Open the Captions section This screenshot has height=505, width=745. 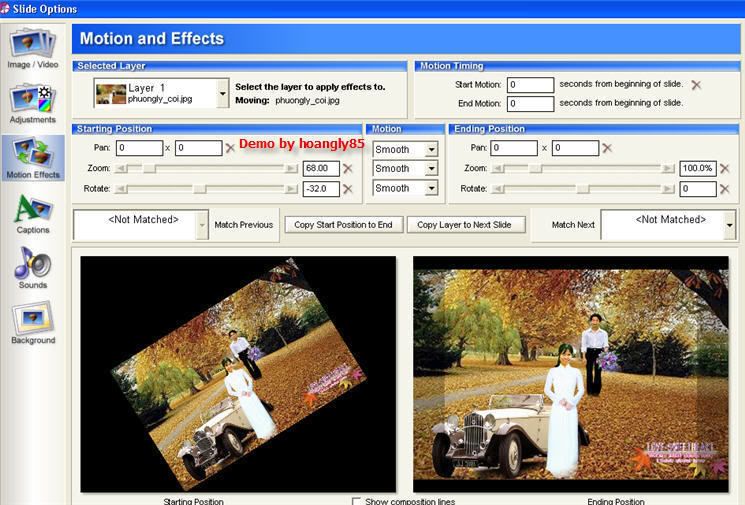[33, 214]
